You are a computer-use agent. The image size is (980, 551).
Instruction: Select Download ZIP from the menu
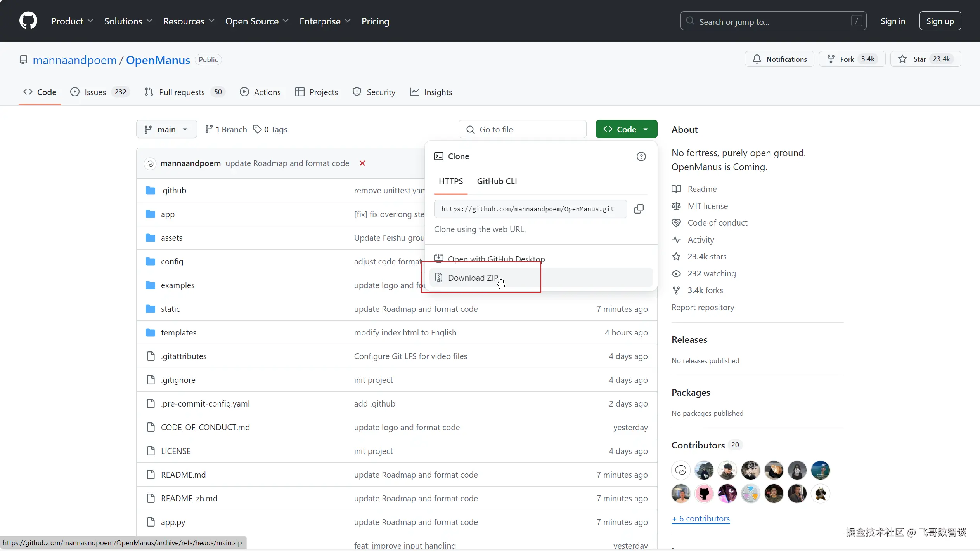[x=473, y=278]
